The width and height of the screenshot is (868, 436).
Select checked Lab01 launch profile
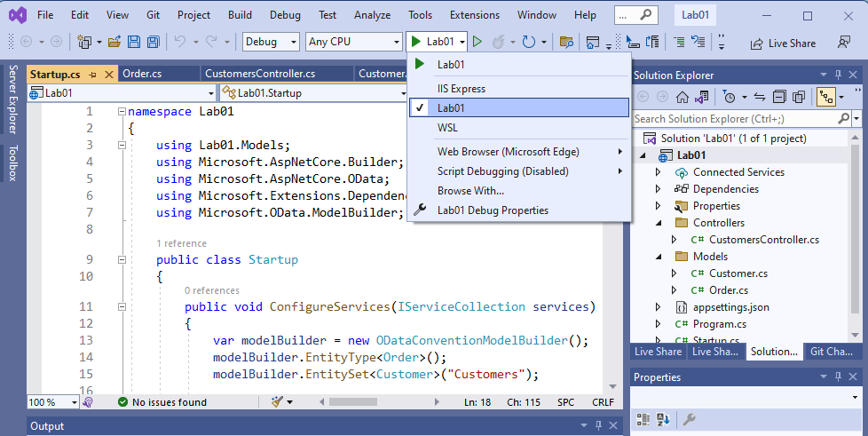pos(519,108)
